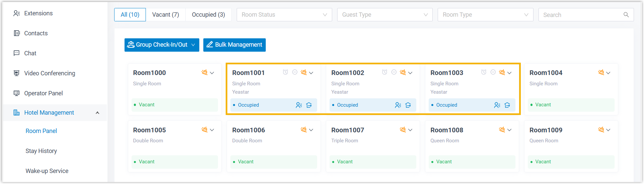
Task: Click the search magnifier icon
Action: pos(626,15)
